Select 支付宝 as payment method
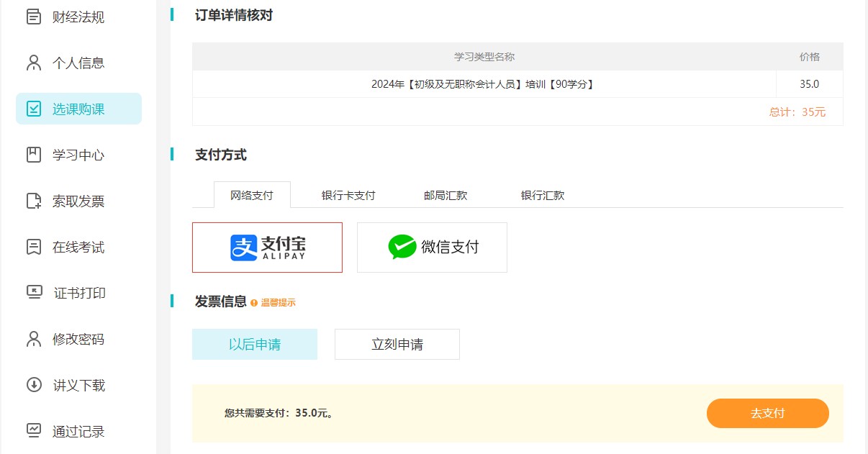868x454 pixels. [x=267, y=247]
